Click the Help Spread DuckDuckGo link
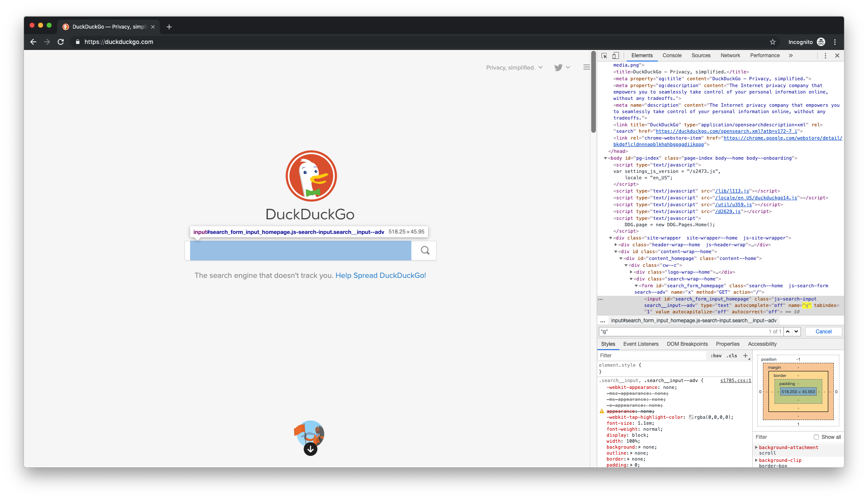868x499 pixels. point(380,275)
